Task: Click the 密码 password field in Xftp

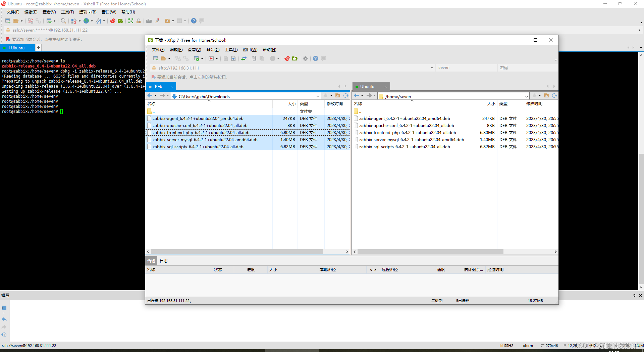Action: pyautogui.click(x=527, y=68)
